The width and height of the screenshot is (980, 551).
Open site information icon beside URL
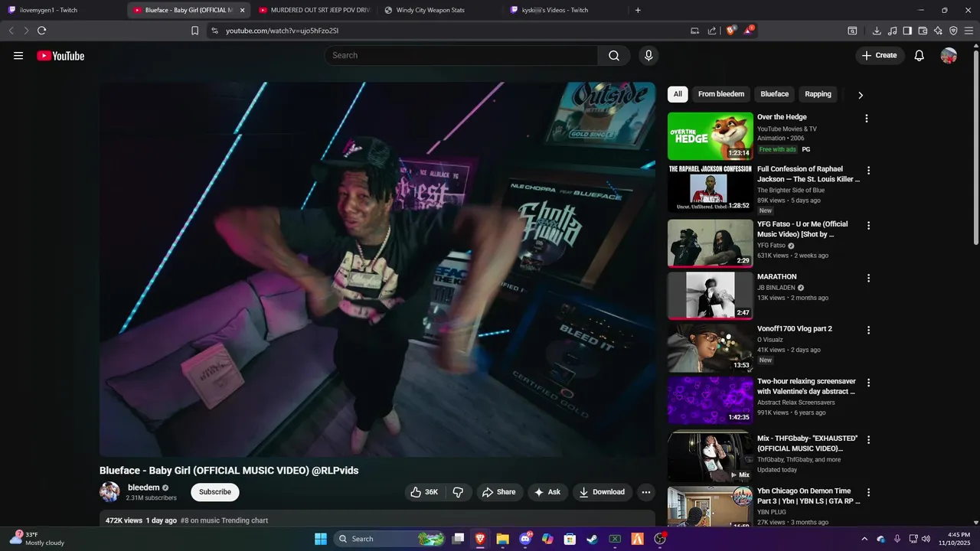(x=214, y=31)
